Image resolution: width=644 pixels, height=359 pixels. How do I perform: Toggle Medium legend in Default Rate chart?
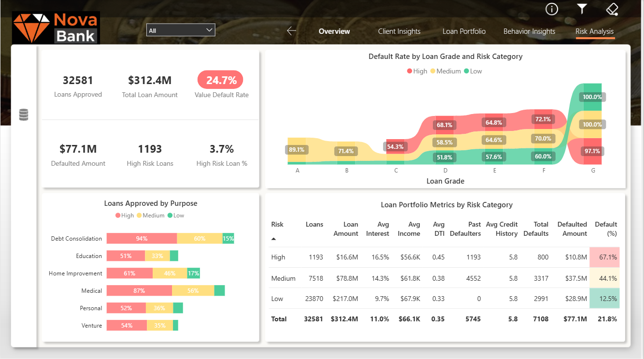pyautogui.click(x=444, y=71)
